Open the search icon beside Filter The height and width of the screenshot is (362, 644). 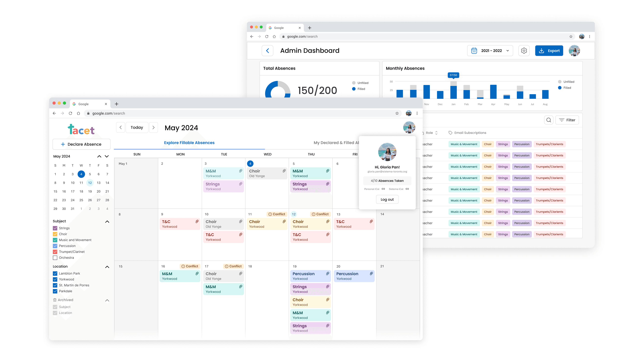(549, 120)
